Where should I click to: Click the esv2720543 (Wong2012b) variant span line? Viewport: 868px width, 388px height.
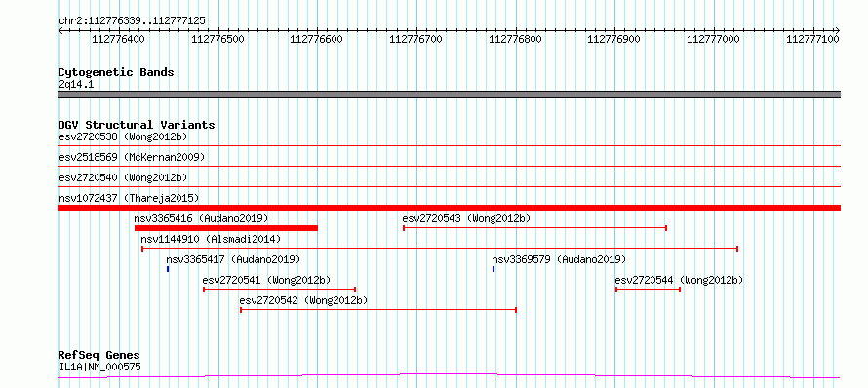click(534, 228)
